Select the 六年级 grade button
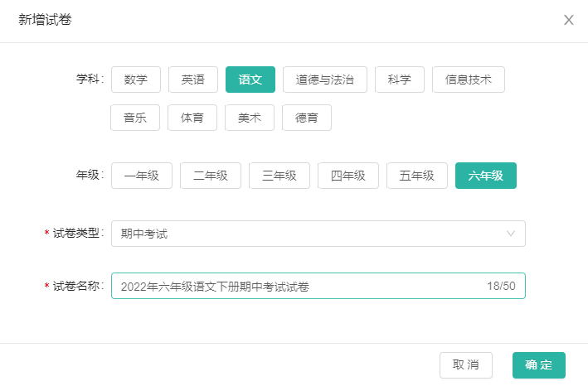 486,176
